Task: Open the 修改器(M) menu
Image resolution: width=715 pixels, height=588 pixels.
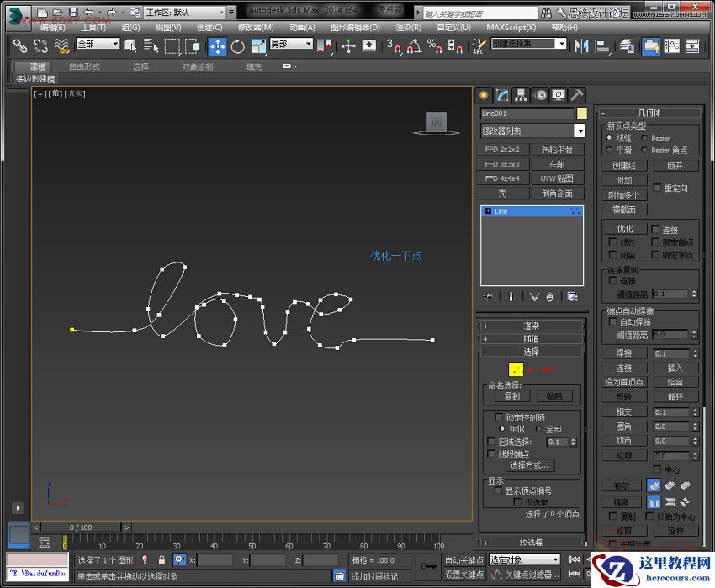Action: pyautogui.click(x=256, y=27)
